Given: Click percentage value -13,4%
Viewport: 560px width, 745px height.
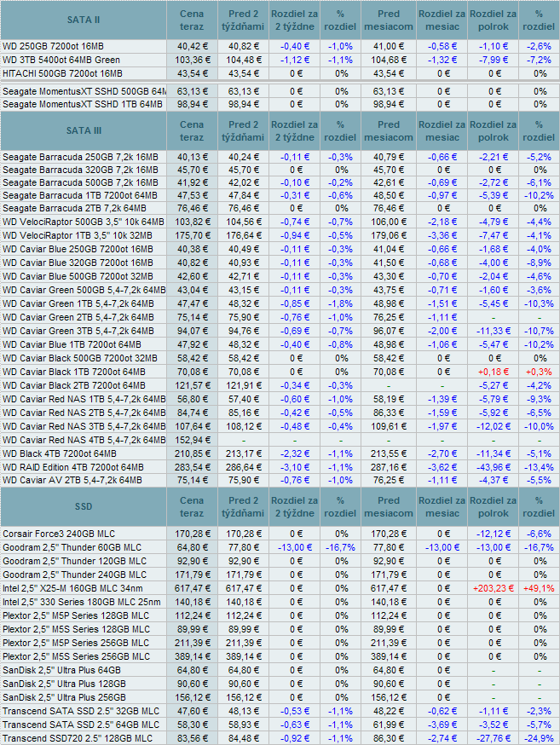Looking at the screenshot, I should 539,467.
